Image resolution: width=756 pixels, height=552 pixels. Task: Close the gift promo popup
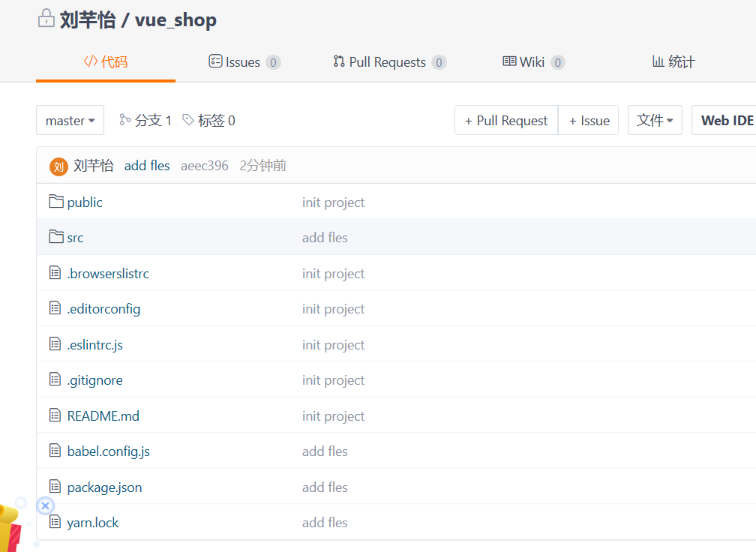45,505
